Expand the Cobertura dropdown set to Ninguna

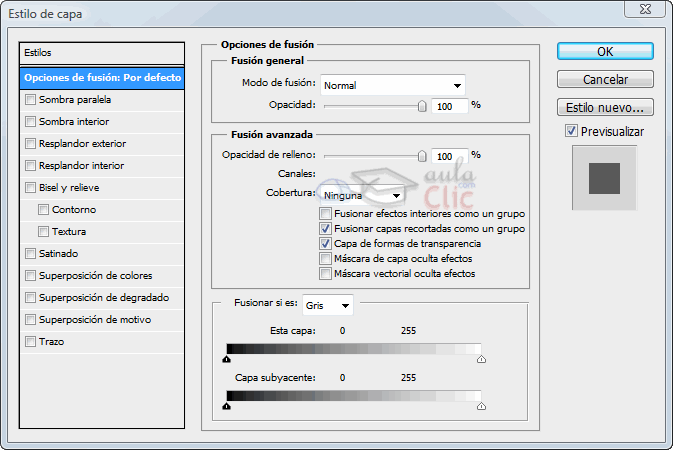click(362, 196)
